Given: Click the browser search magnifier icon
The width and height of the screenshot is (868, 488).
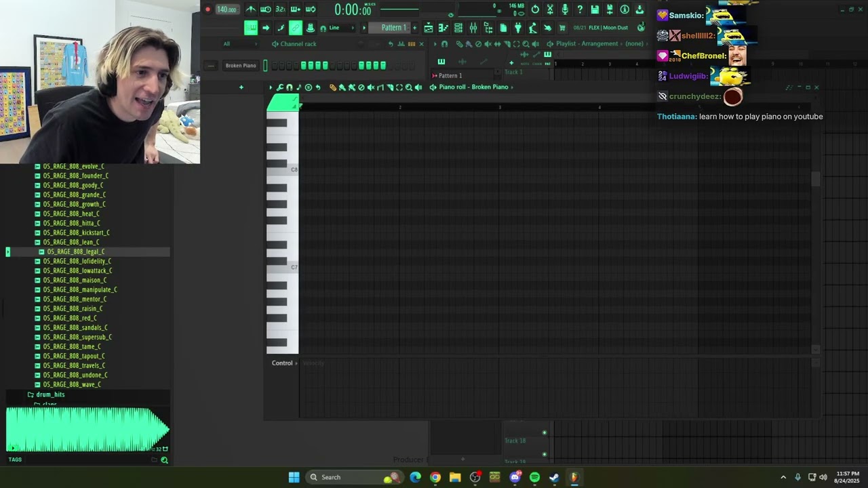Looking at the screenshot, I should [164, 460].
